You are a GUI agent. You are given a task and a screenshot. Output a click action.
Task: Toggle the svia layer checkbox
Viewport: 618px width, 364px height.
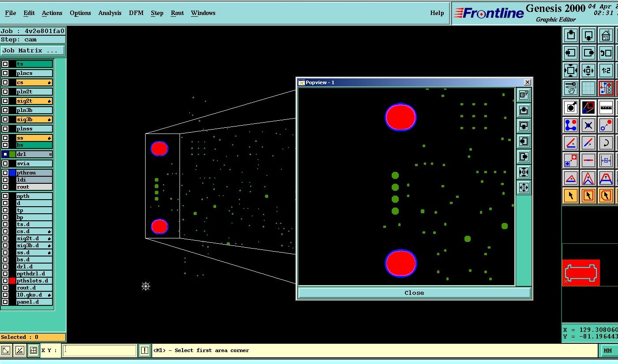[5, 163]
